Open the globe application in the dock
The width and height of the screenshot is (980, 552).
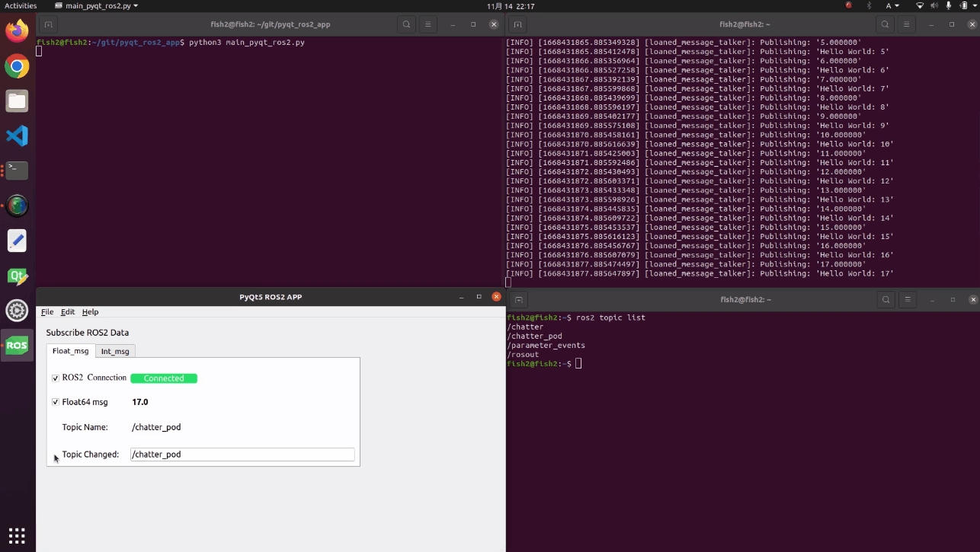pyautogui.click(x=17, y=206)
